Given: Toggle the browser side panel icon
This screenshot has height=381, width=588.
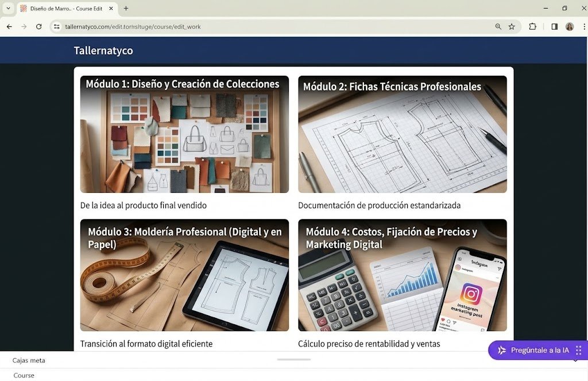Looking at the screenshot, I should pos(554,26).
